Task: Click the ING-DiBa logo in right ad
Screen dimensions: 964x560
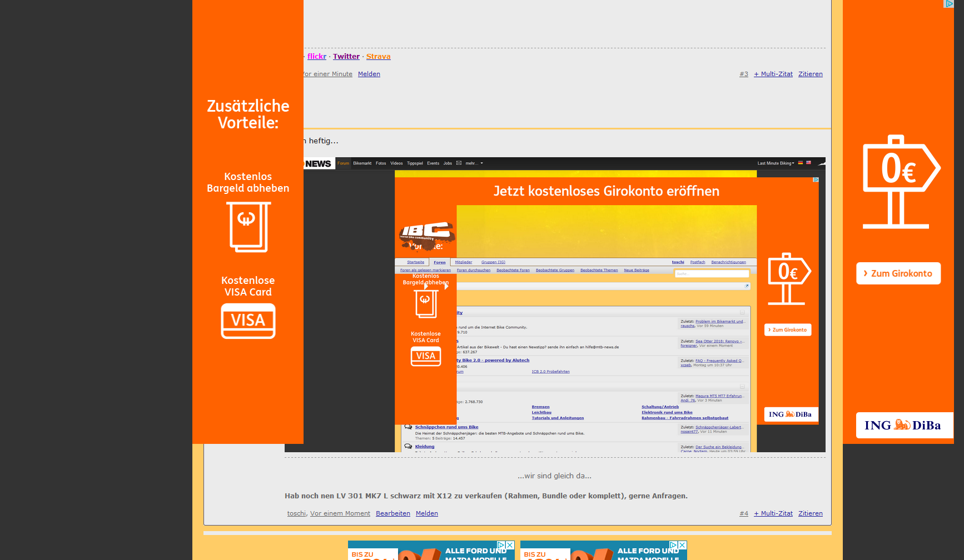Action: [905, 425]
